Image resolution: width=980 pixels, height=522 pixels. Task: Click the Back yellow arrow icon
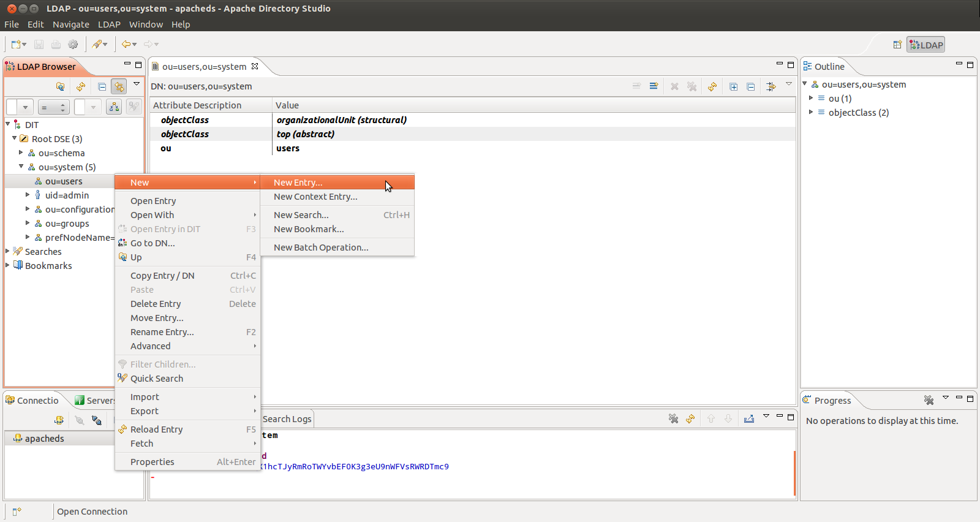[126, 44]
